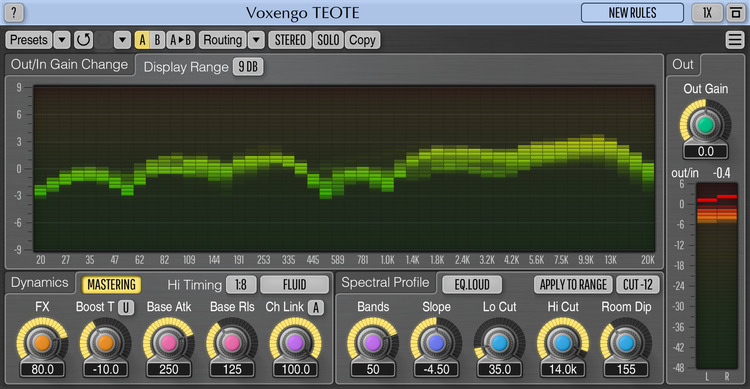The height and width of the screenshot is (389, 750).
Task: Open the EQ.LOUD profile selector
Action: tap(472, 285)
